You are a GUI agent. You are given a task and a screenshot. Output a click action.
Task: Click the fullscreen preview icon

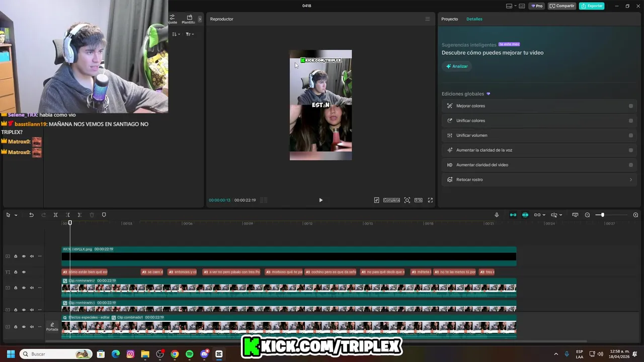430,200
